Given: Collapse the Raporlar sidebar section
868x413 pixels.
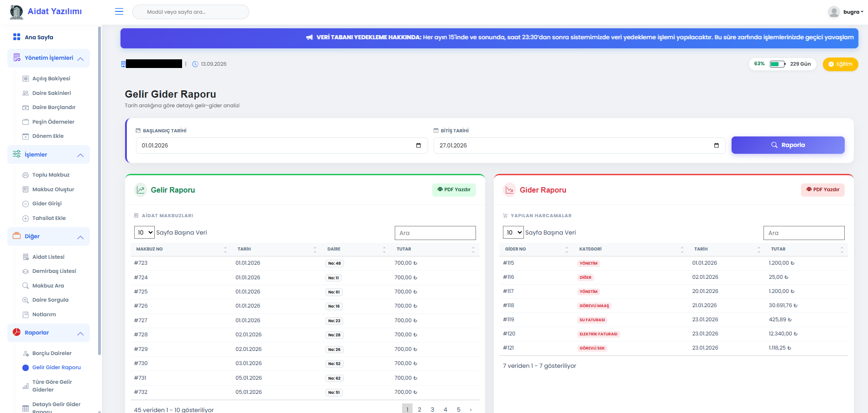Looking at the screenshot, I should (81, 333).
